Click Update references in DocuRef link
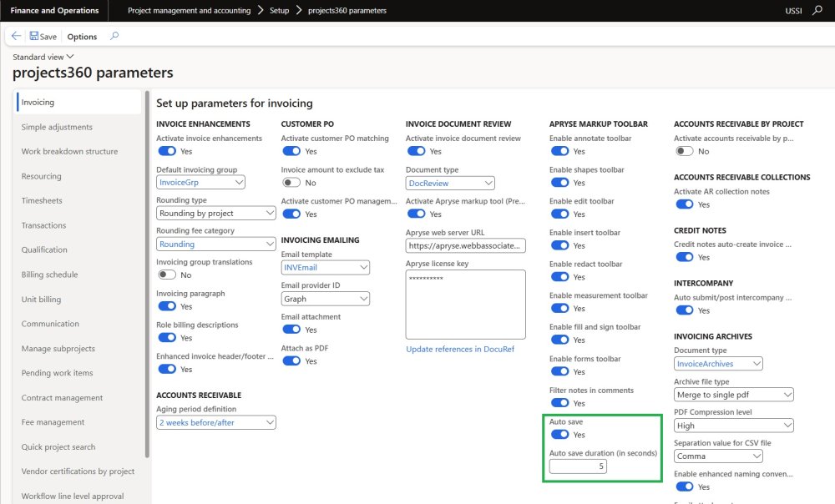 pos(459,349)
